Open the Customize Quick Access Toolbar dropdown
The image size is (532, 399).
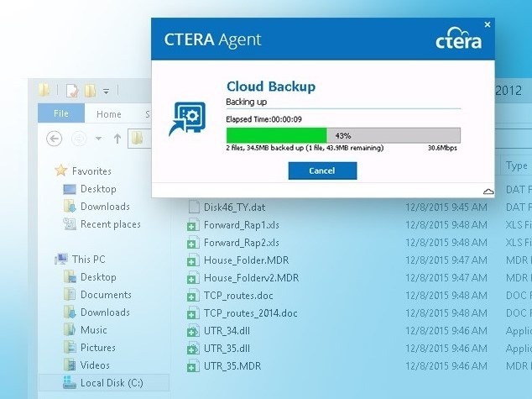pos(107,91)
